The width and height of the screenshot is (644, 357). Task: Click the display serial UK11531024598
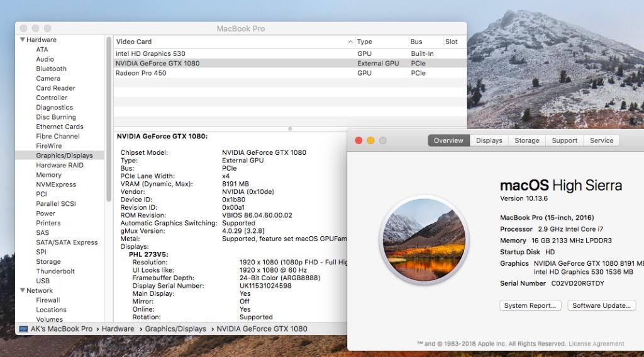[x=265, y=286]
